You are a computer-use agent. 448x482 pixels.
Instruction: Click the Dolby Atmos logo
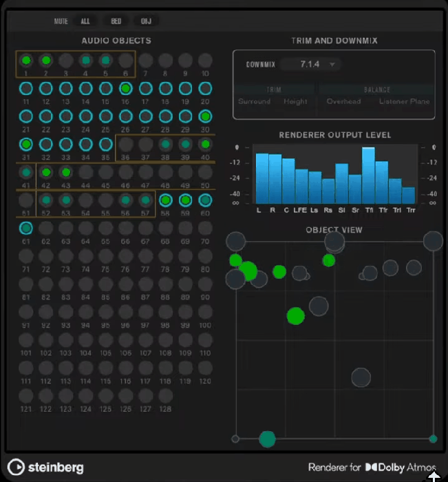[x=400, y=467]
